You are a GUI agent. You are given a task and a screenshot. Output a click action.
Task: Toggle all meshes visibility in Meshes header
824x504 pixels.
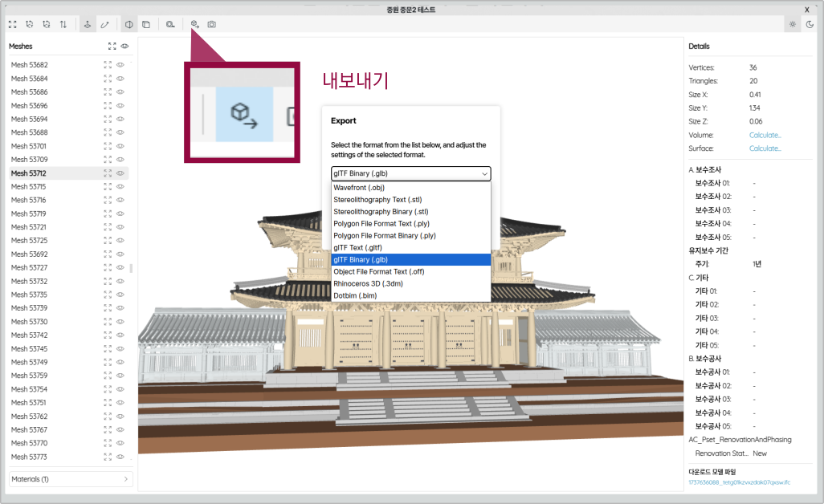124,47
